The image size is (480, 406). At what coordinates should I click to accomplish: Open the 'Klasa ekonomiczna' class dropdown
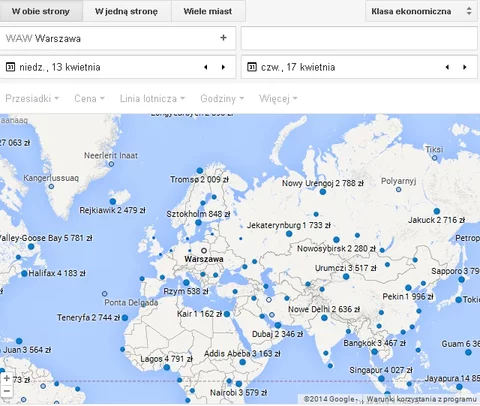point(421,11)
